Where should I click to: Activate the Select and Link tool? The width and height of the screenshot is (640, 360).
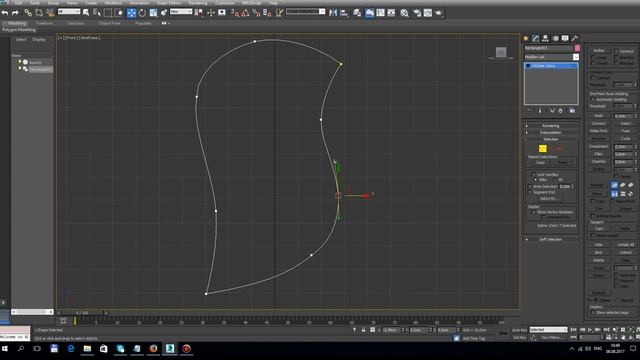[x=28, y=13]
